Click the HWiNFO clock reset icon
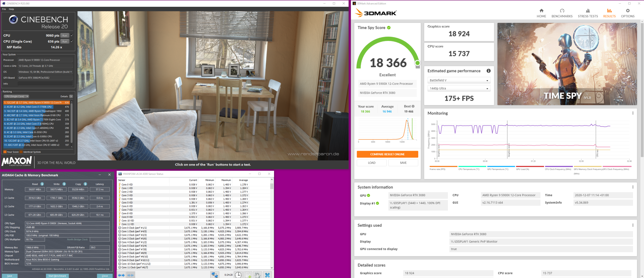 (x=238, y=275)
